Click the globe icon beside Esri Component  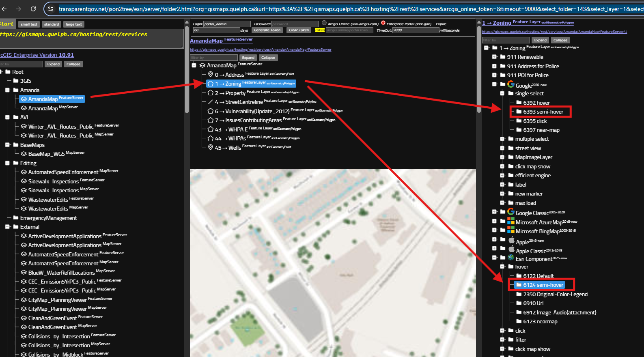pyautogui.click(x=511, y=258)
